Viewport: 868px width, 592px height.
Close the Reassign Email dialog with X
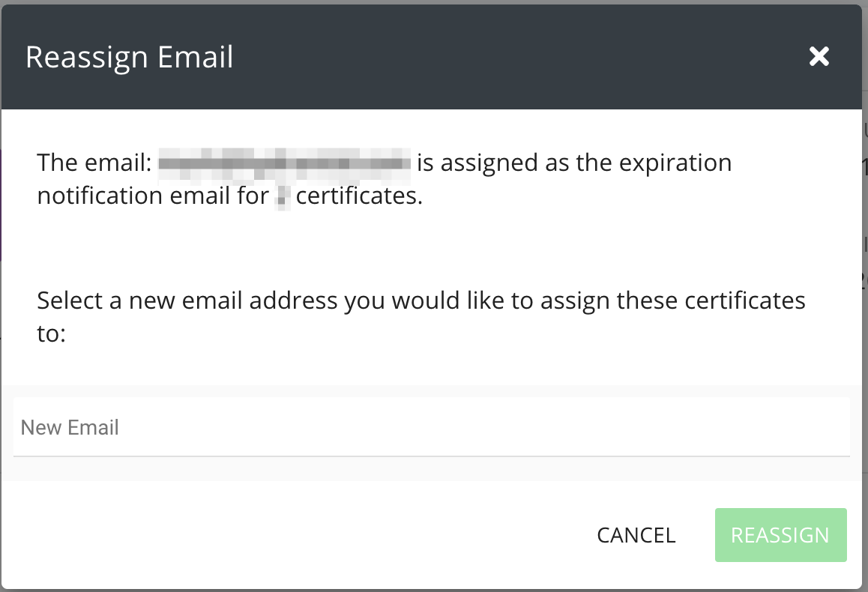pos(819,56)
